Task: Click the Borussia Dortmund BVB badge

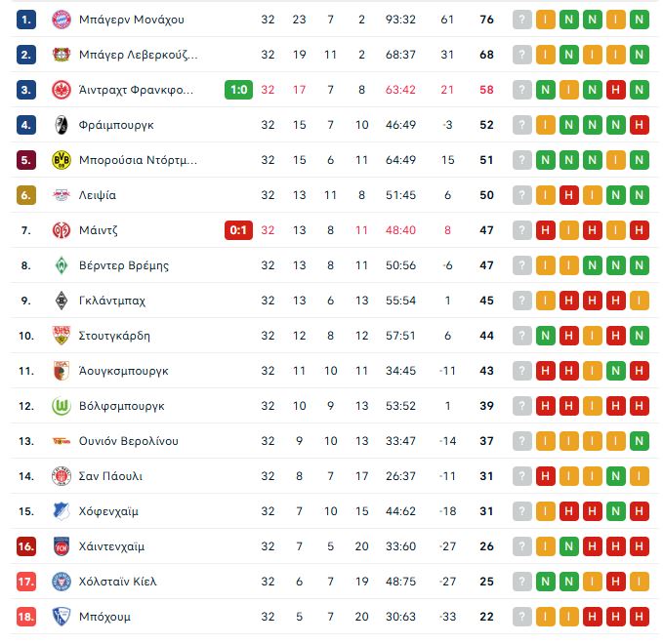Action: tap(62, 160)
